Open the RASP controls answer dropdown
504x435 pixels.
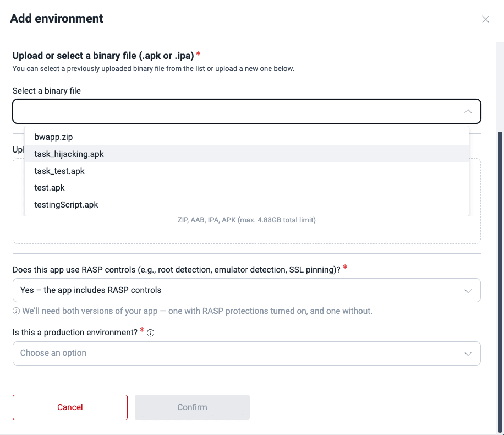click(x=246, y=290)
